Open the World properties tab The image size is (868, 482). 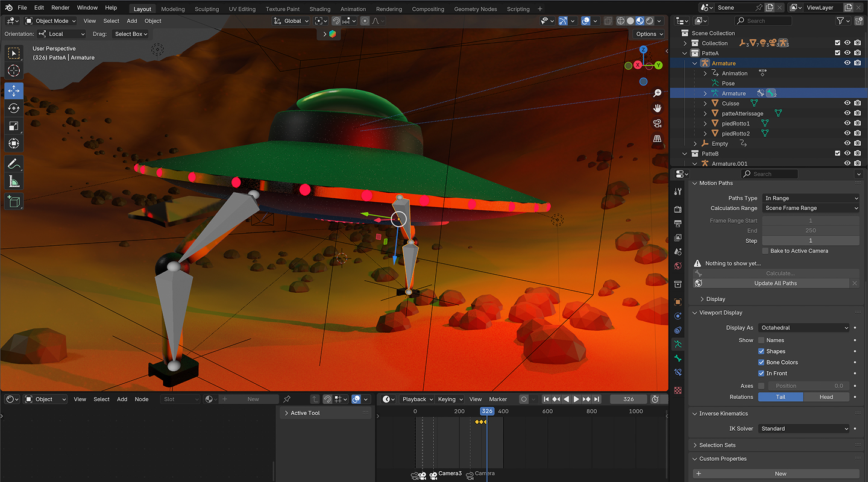click(x=678, y=266)
